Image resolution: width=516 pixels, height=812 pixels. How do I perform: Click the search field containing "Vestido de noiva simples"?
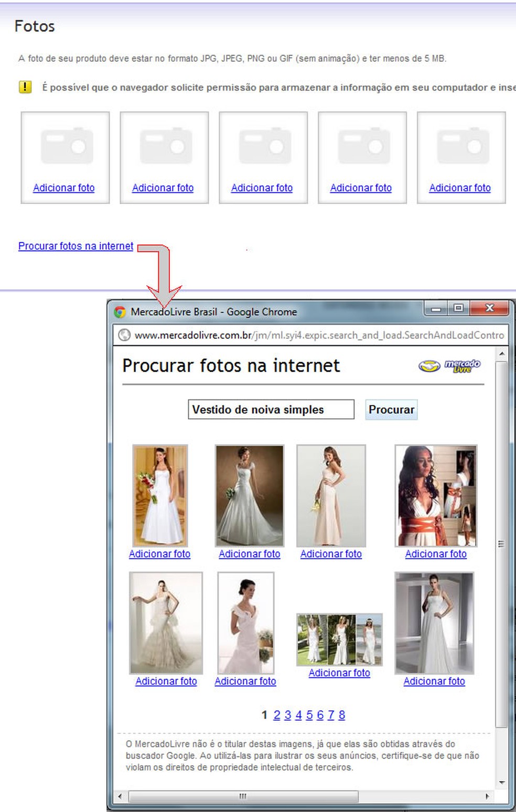click(271, 409)
